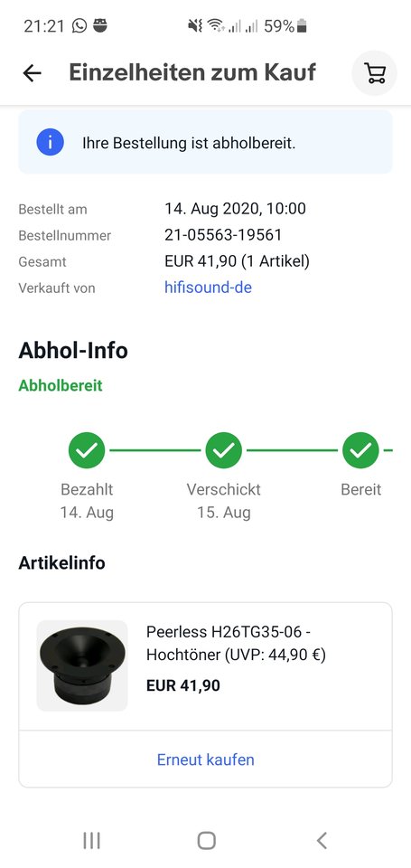Tap the order number 21-05563-19561

[223, 235]
